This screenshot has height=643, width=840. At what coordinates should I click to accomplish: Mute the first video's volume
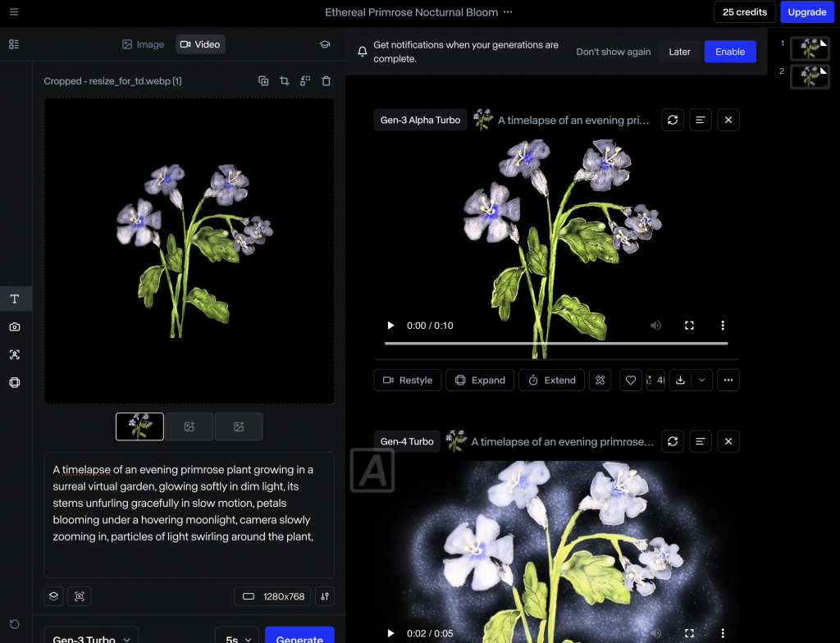point(655,326)
